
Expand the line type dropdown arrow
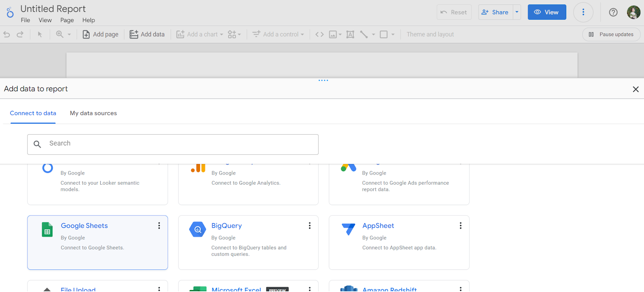(x=374, y=35)
